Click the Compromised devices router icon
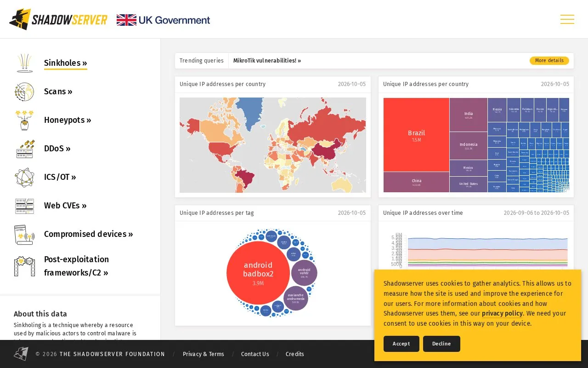This screenshot has height=368, width=588. pos(24,234)
